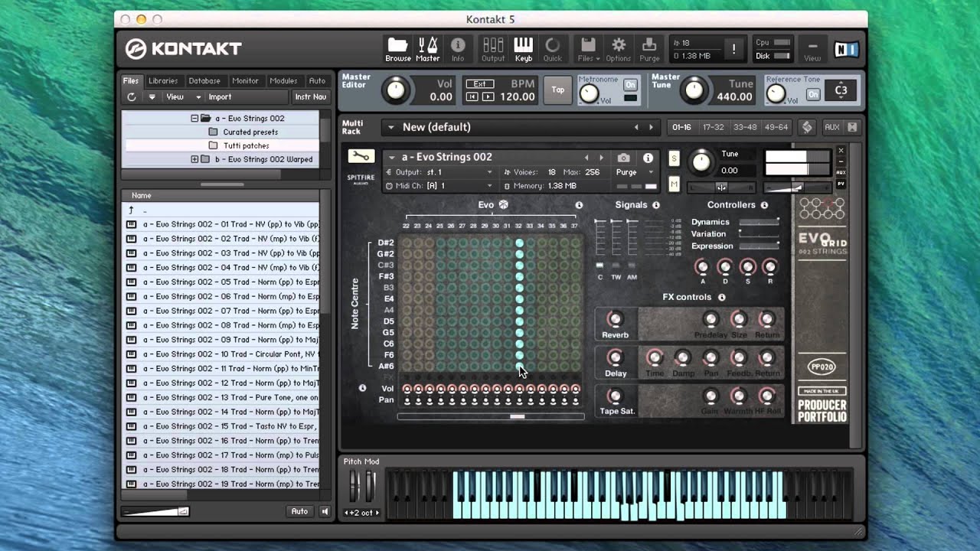Click the wrench instrument edit icon
980x551 pixels.
point(361,157)
